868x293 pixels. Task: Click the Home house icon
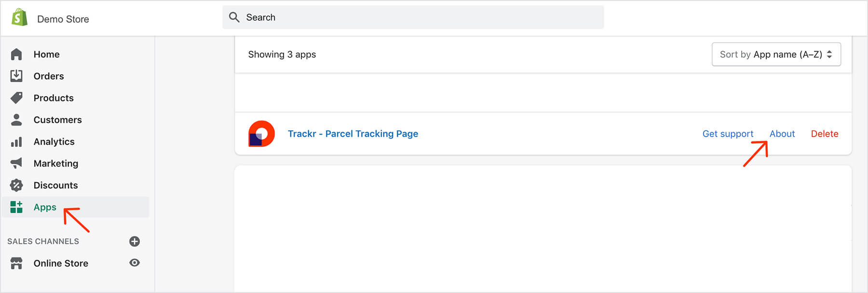point(16,55)
